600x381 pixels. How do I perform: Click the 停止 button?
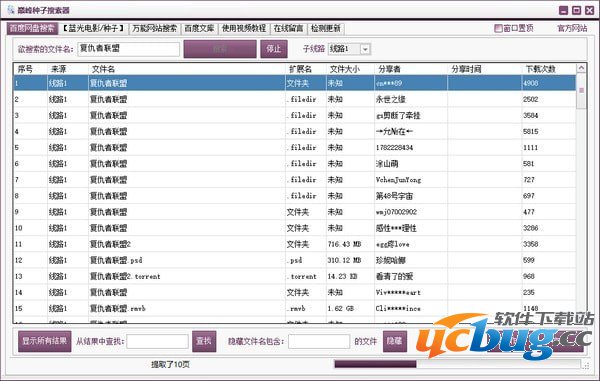tap(274, 49)
